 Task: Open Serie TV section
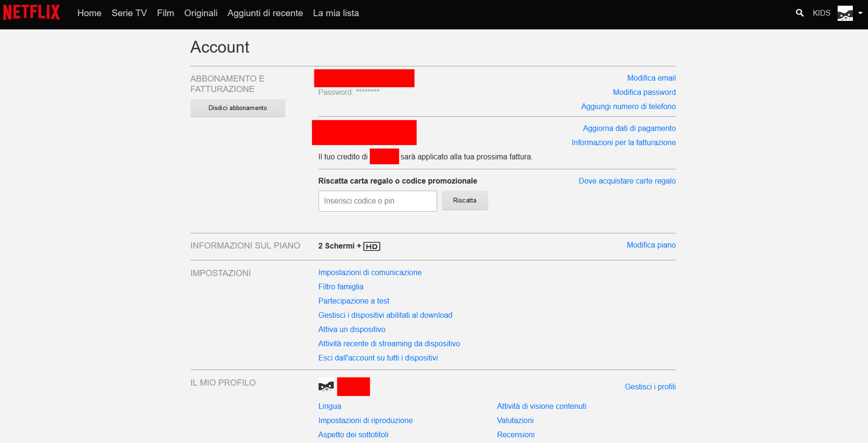click(x=129, y=13)
